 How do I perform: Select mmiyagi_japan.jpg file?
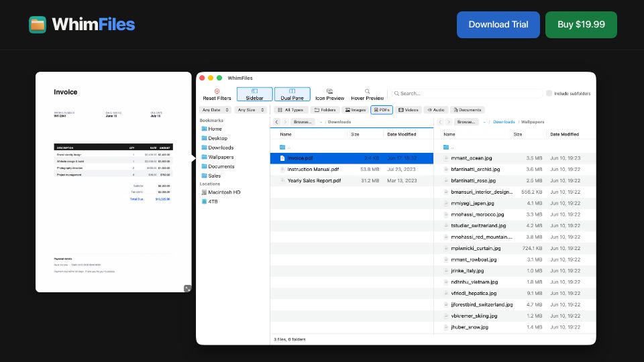[x=515, y=203]
